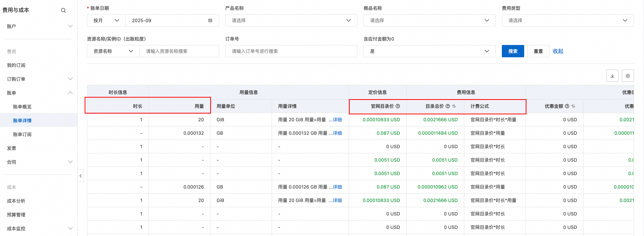Sort by the 目录总价 sort arrows

click(454, 106)
